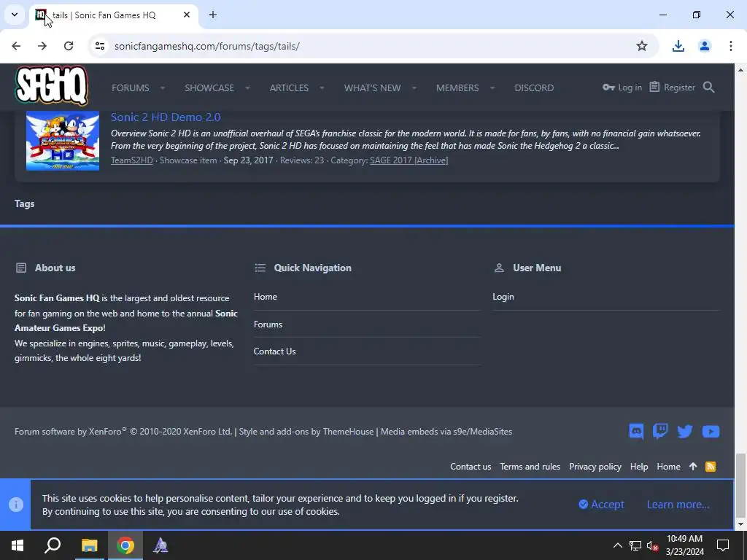Viewport: 747px width, 560px height.
Task: Go back to the previous page
Action: tap(16, 46)
